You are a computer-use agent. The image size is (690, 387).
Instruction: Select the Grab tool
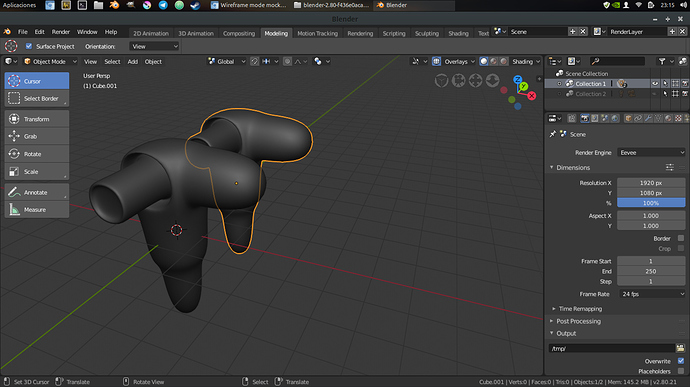[37, 136]
